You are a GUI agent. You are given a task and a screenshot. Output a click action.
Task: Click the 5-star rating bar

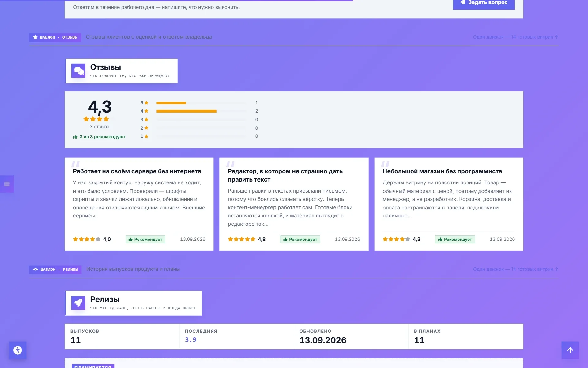201,103
